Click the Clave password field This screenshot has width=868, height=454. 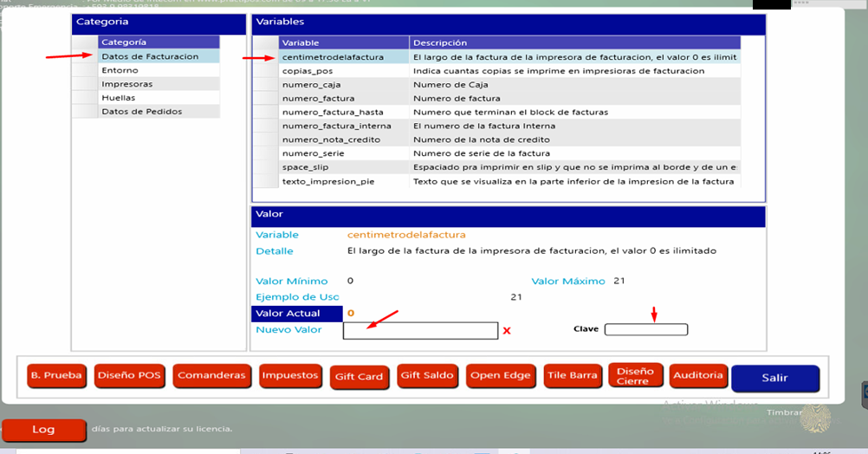[x=646, y=329]
